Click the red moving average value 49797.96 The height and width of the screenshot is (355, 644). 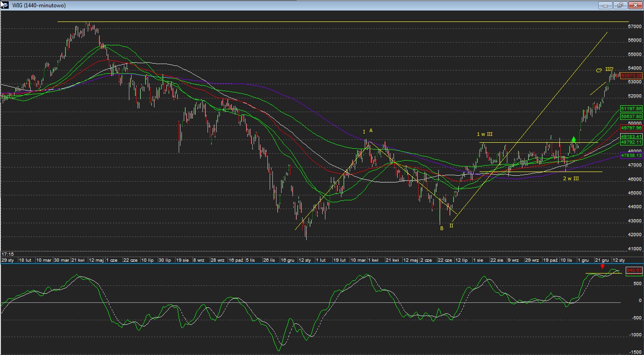[x=632, y=128]
